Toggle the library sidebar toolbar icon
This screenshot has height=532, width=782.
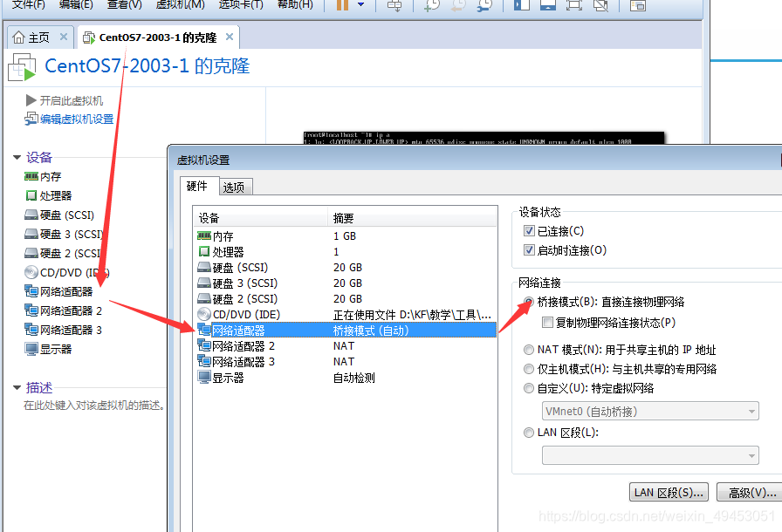point(522,5)
